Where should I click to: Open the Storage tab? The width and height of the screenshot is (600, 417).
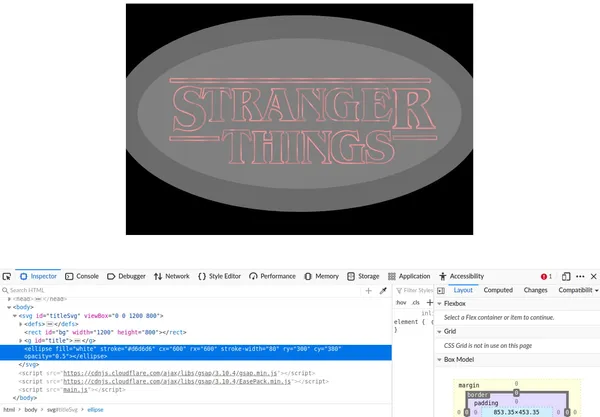pos(363,276)
